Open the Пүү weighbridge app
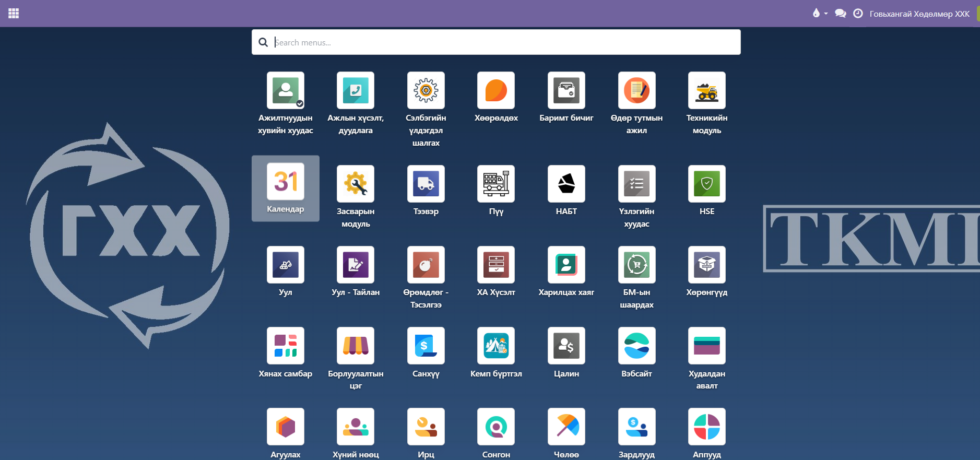 496,184
